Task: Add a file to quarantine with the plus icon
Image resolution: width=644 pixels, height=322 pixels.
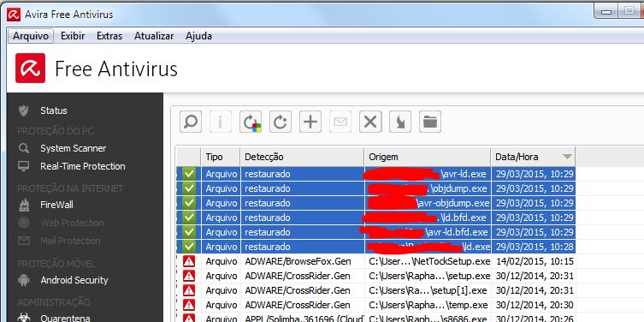Action: point(310,122)
